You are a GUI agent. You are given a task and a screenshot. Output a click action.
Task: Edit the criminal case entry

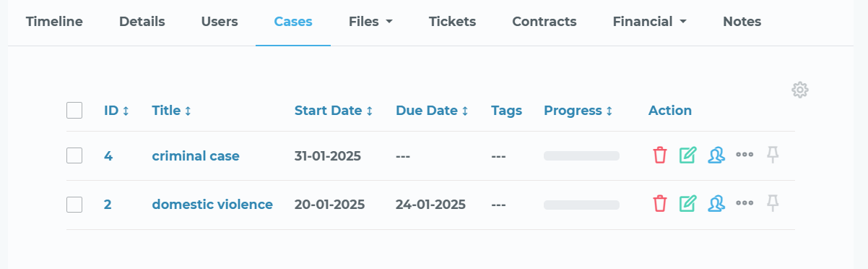687,155
